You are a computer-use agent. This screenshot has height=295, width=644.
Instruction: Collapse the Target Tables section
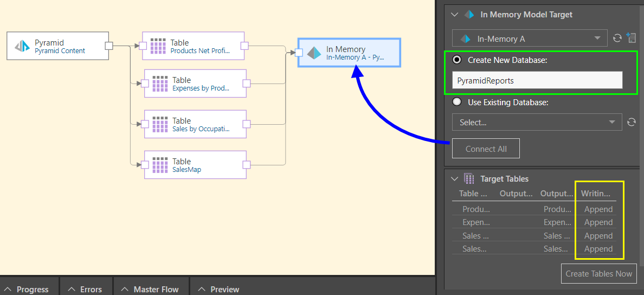(454, 179)
